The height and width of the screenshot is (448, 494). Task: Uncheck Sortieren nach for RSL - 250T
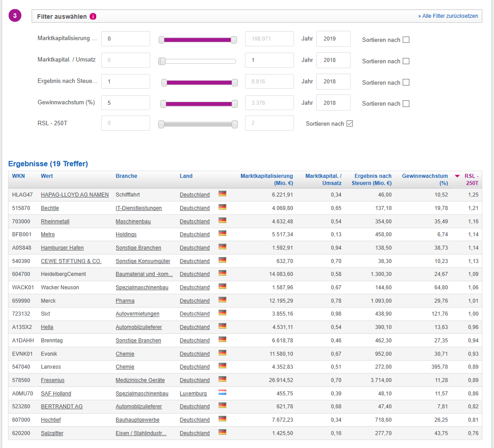click(350, 123)
